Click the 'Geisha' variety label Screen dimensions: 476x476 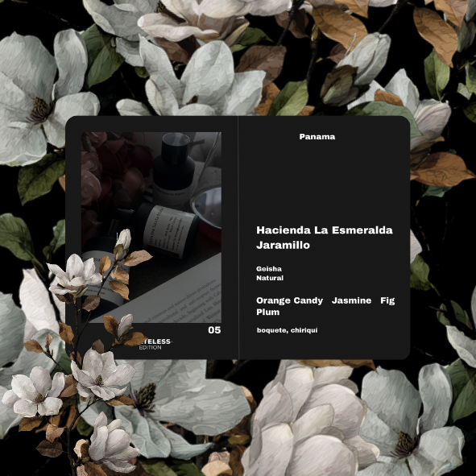(269, 269)
